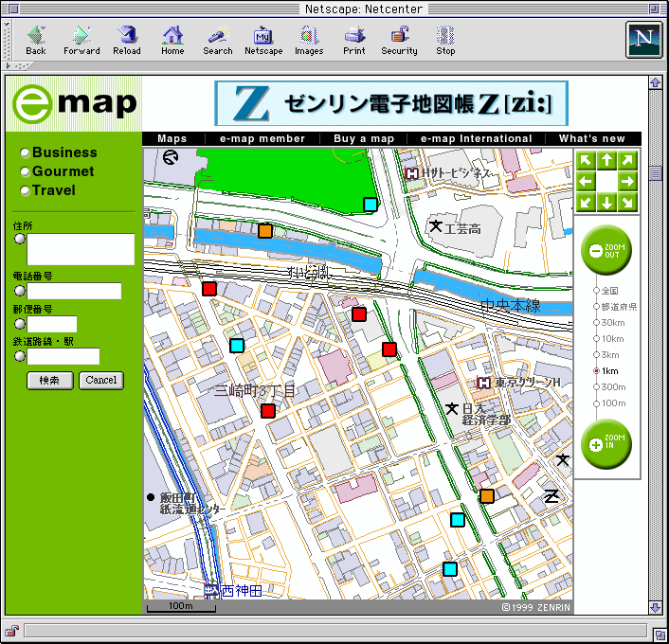Open the Security toolbar icon
The width and height of the screenshot is (669, 644).
click(x=399, y=41)
